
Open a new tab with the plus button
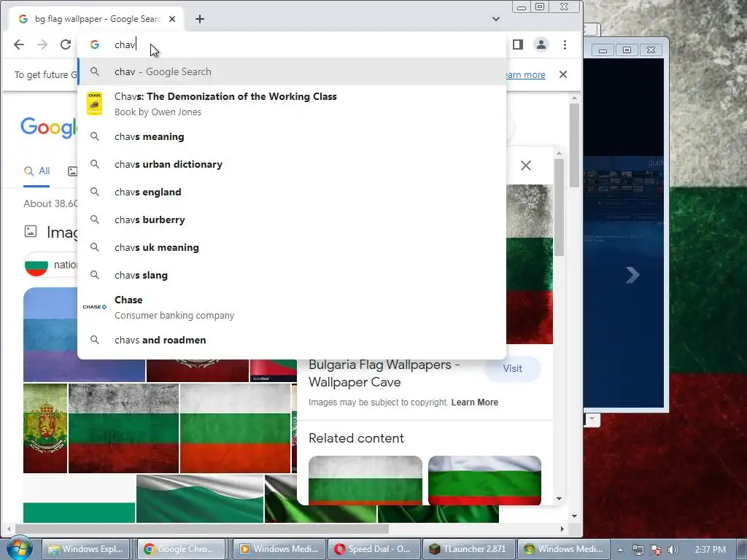(x=200, y=19)
